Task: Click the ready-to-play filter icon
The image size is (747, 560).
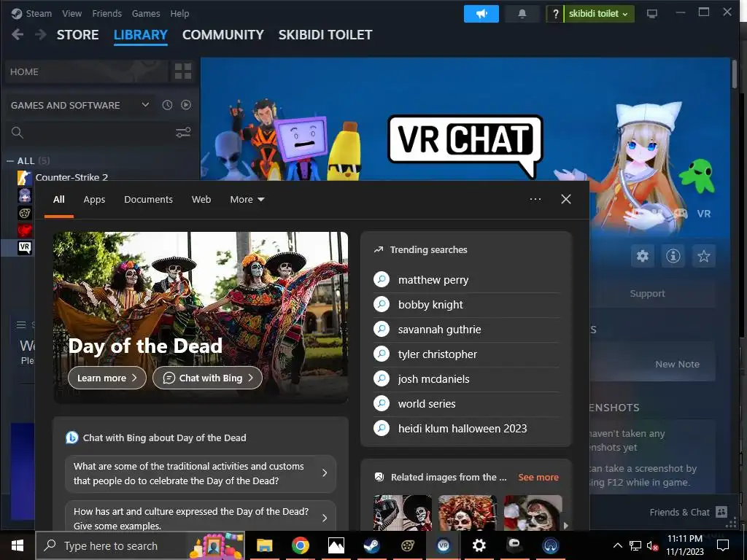Action: pyautogui.click(x=186, y=105)
